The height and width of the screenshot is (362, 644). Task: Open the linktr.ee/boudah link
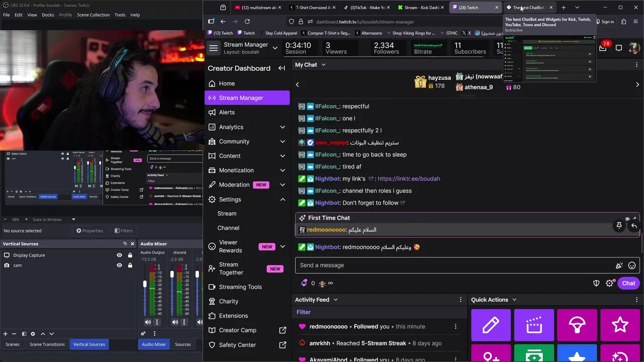click(409, 178)
